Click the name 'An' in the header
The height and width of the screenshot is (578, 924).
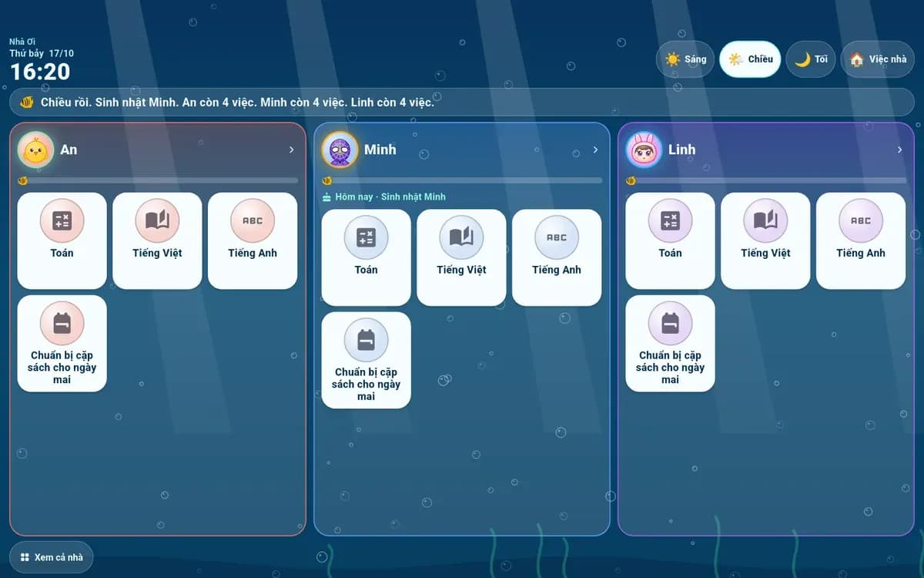pyautogui.click(x=69, y=150)
